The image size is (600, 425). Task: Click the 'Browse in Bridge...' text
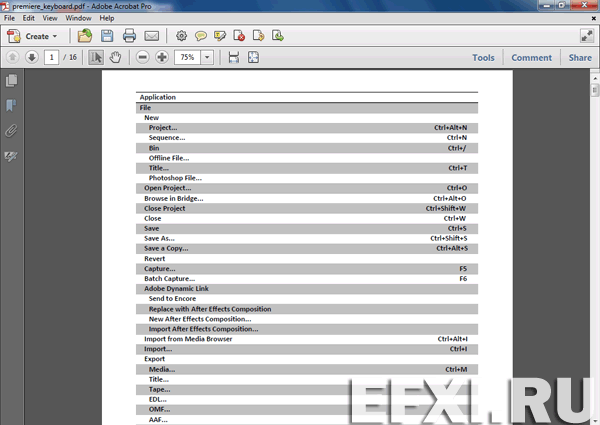click(174, 199)
